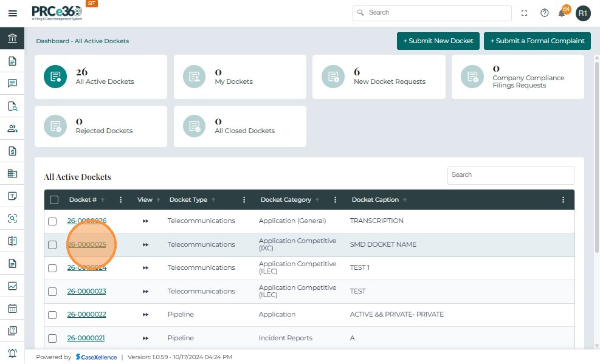600x364 pixels.
Task: Toggle the select-all header checkbox
Action: [54, 200]
